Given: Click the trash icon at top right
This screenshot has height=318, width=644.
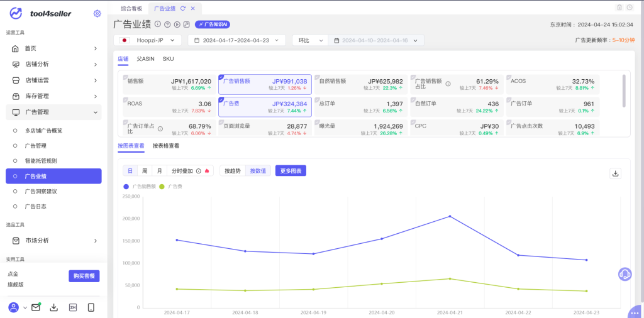Looking at the screenshot, I should coord(619,8).
